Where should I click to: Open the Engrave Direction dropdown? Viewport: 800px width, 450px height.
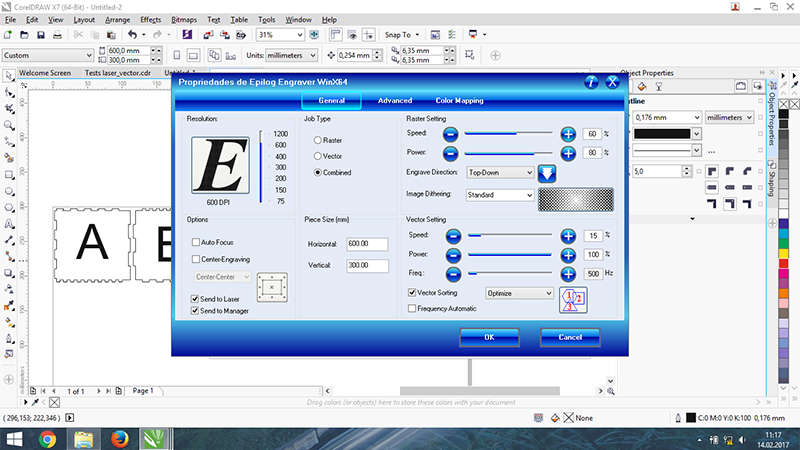pyautogui.click(x=500, y=172)
